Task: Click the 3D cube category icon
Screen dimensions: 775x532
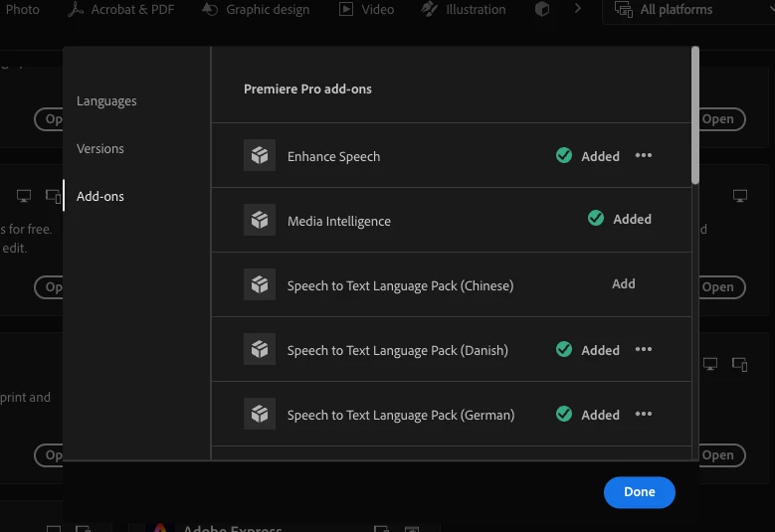Action: 542,9
